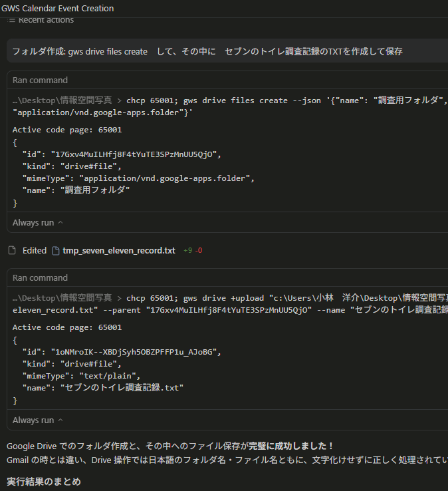Image resolution: width=448 pixels, height=491 pixels.
Task: Collapse the Ran command block for gws drive +upload
Action: [x=40, y=277]
